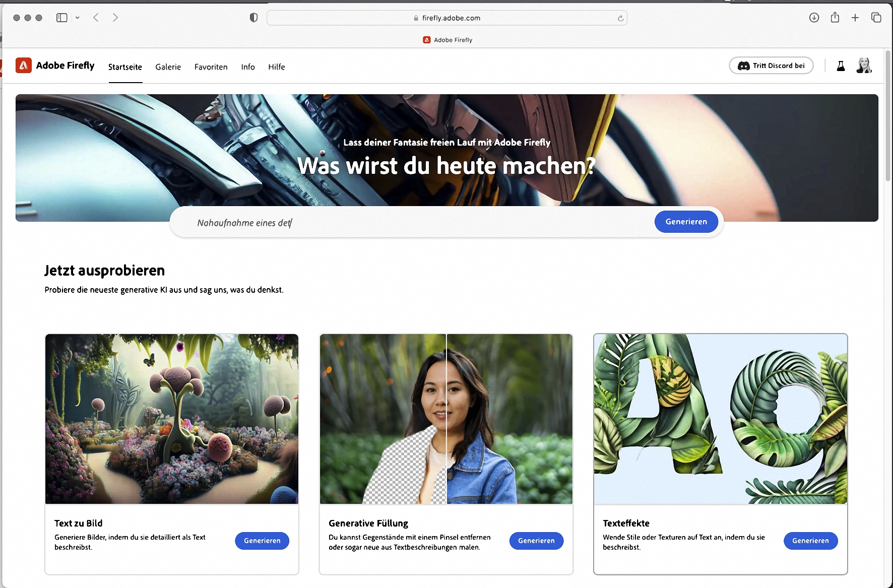Open the user profile avatar
Screen dimensions: 893x588
[864, 66]
